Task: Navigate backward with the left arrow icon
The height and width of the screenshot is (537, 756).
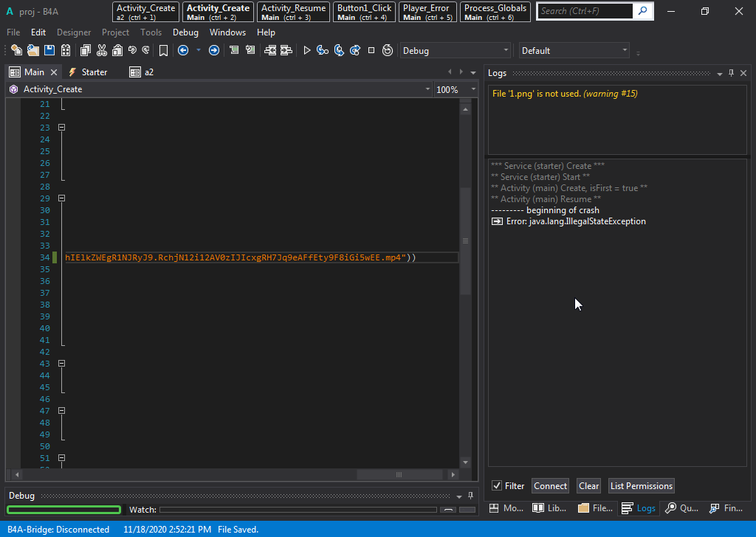Action: coord(183,50)
